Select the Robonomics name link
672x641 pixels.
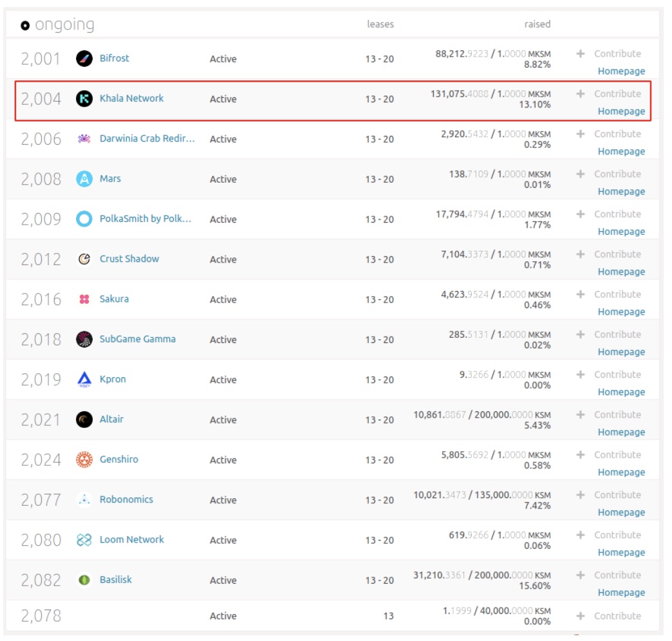click(x=126, y=499)
